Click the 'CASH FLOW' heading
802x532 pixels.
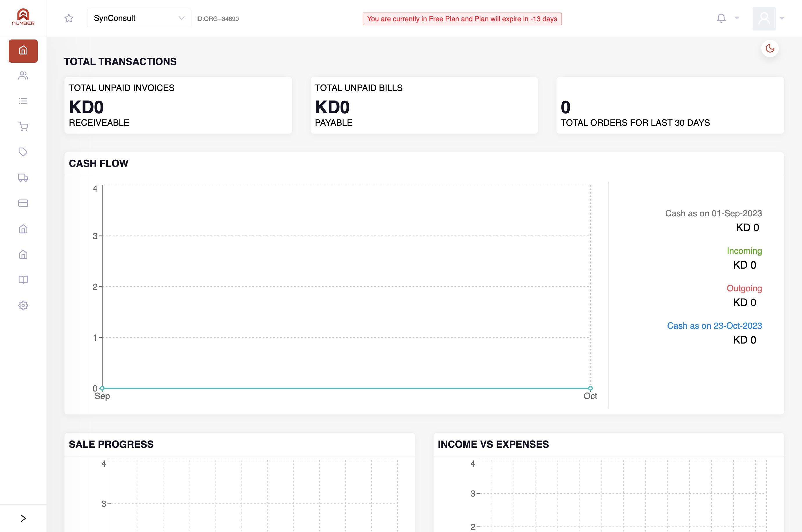[99, 163]
